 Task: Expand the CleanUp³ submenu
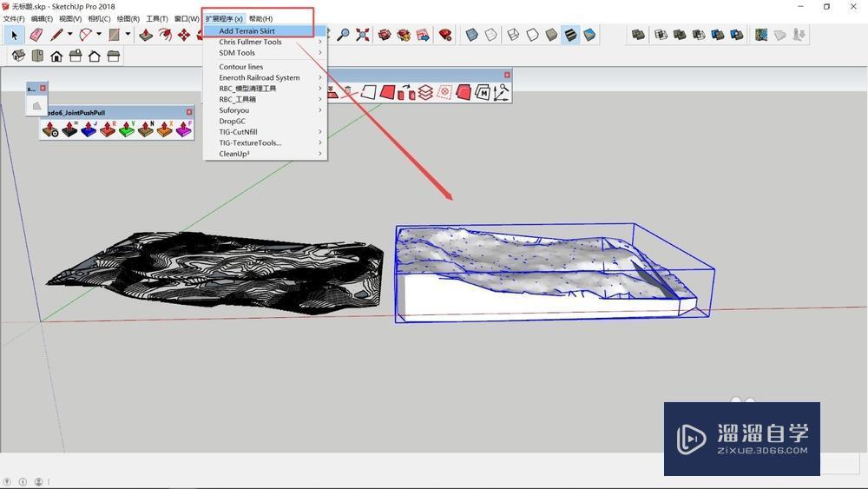coord(266,154)
